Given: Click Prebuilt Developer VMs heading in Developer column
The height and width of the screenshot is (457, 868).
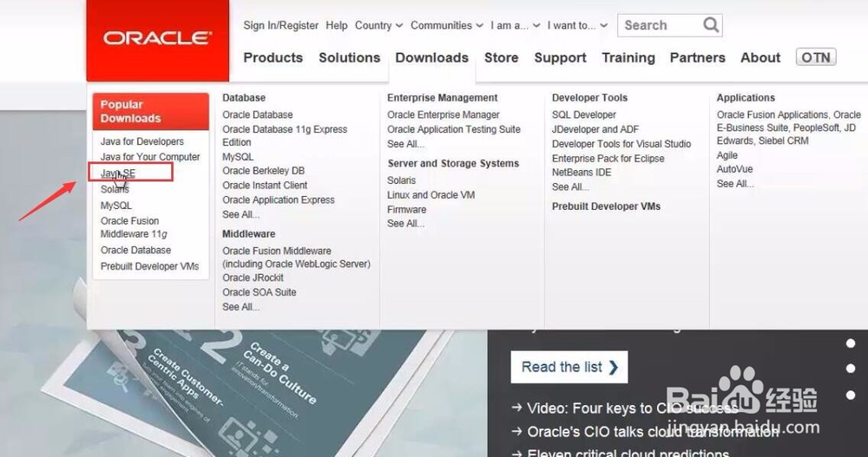Looking at the screenshot, I should pos(606,206).
